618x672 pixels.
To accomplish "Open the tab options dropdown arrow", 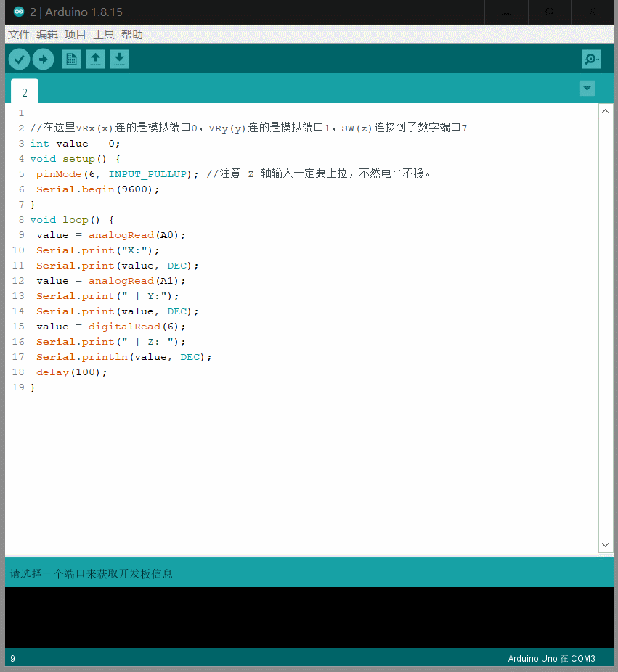I will (x=587, y=89).
